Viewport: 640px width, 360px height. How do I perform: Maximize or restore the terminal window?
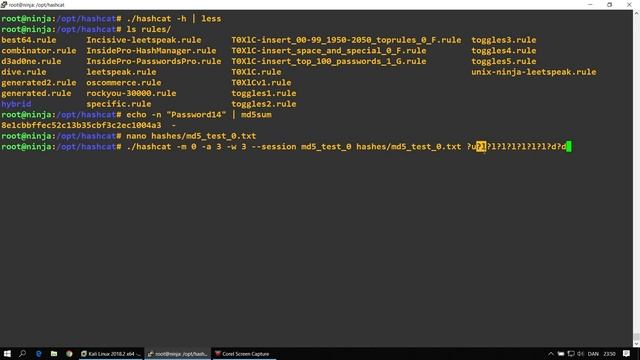[x=609, y=4]
